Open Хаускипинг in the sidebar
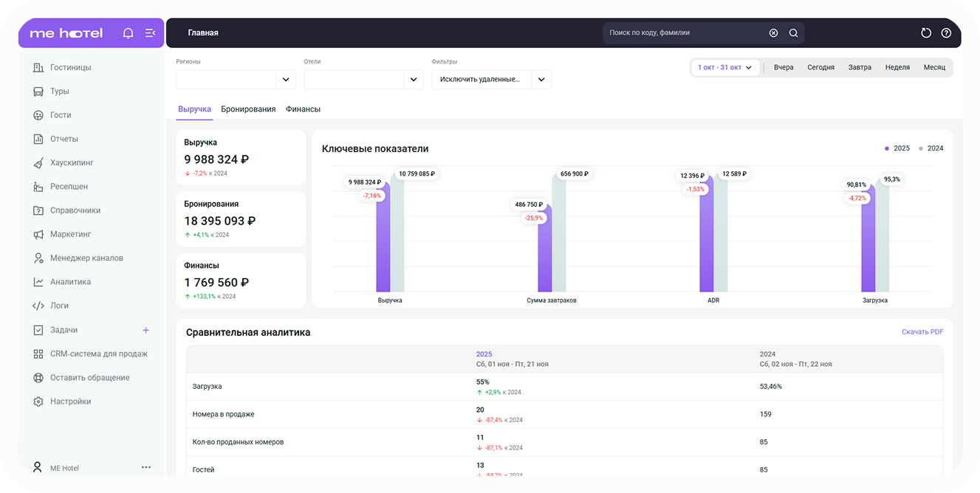Screen dimensions: 980x493 point(72,162)
